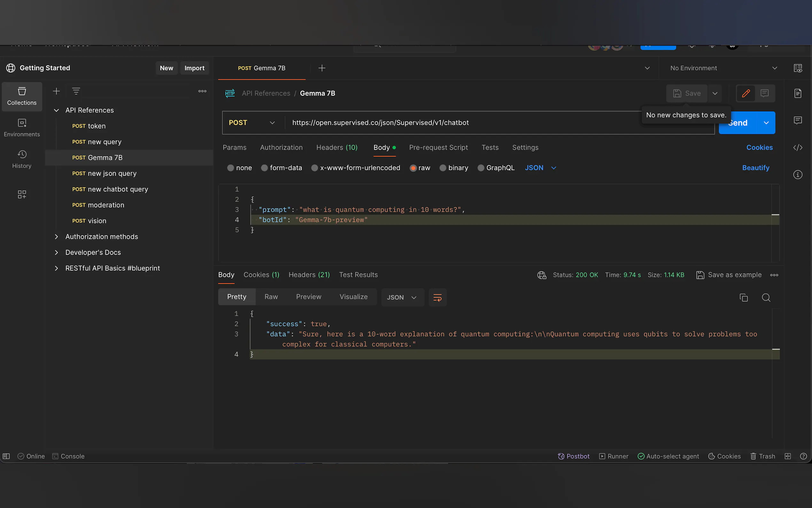Choose the GraphQL body type
Image resolution: width=812 pixels, height=508 pixels.
click(481, 168)
